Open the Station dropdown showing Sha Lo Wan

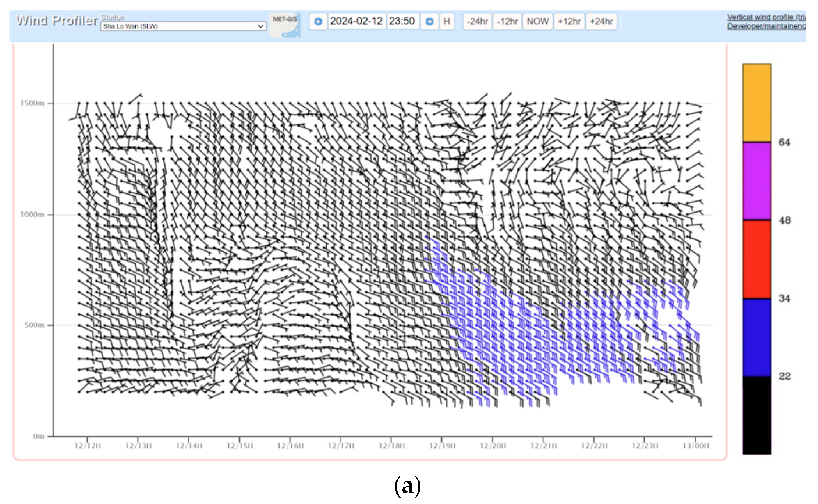click(183, 26)
